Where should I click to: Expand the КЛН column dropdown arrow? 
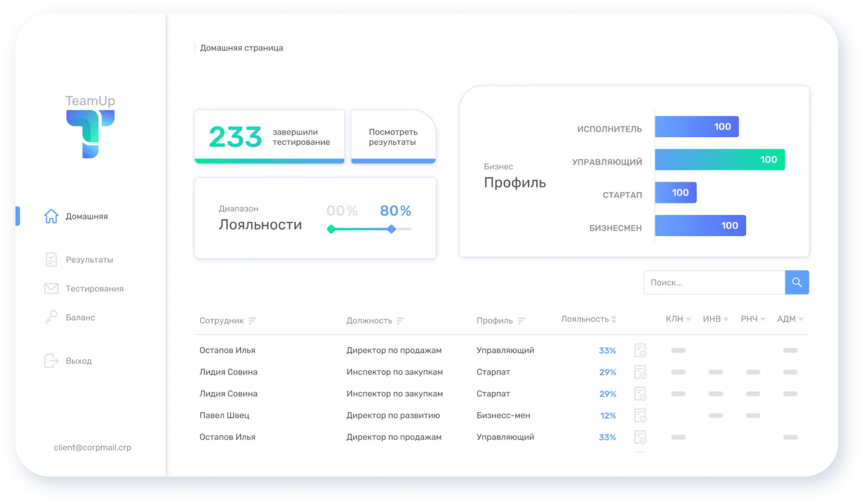tap(688, 319)
